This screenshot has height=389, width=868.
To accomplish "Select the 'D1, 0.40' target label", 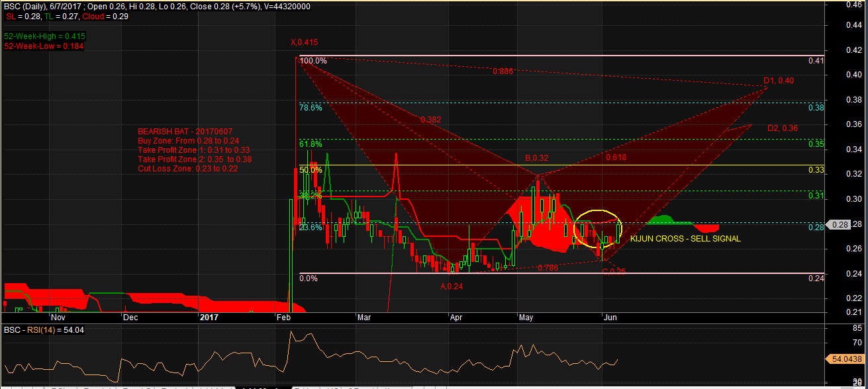I will point(779,81).
